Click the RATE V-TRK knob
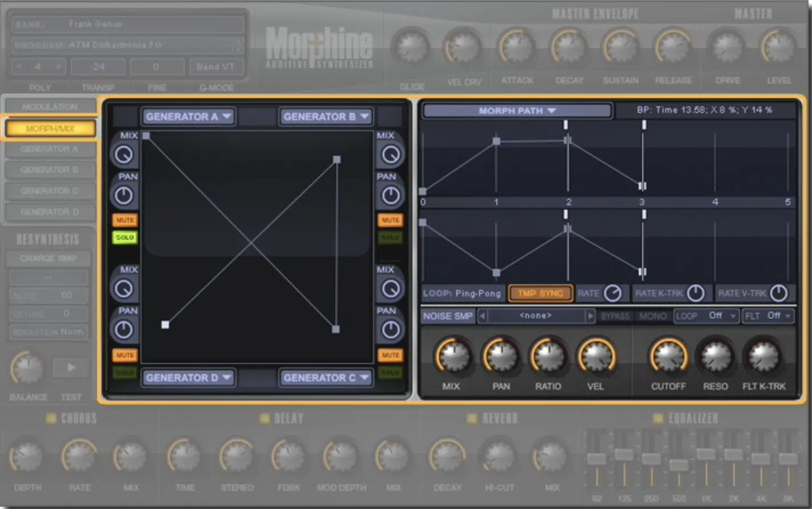Screen dimensions: 812x509 click(778, 293)
